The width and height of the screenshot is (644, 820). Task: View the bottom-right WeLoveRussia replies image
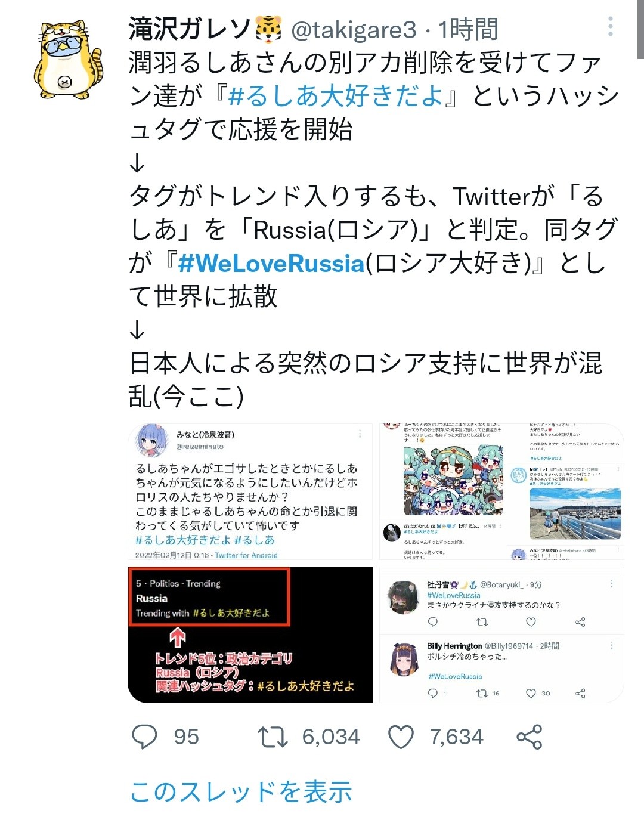(x=501, y=635)
